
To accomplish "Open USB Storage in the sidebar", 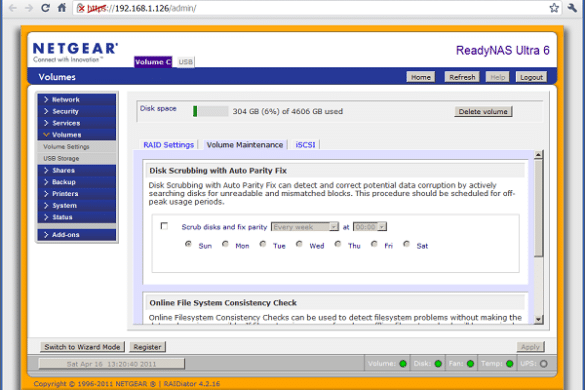I will (77, 158).
